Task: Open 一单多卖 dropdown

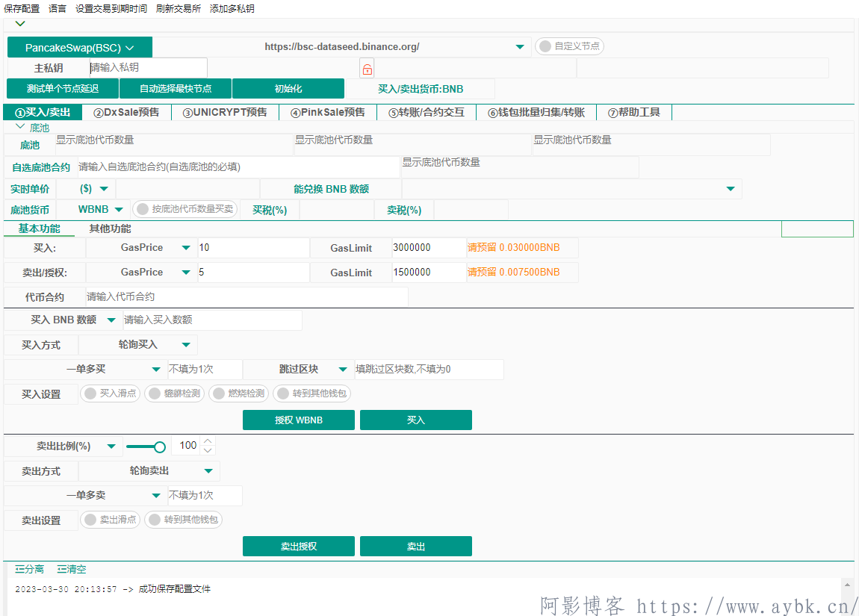Action: [156, 496]
